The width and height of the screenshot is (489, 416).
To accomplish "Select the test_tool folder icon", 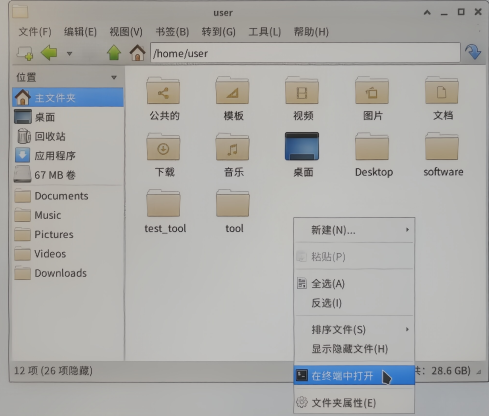I will (x=163, y=203).
